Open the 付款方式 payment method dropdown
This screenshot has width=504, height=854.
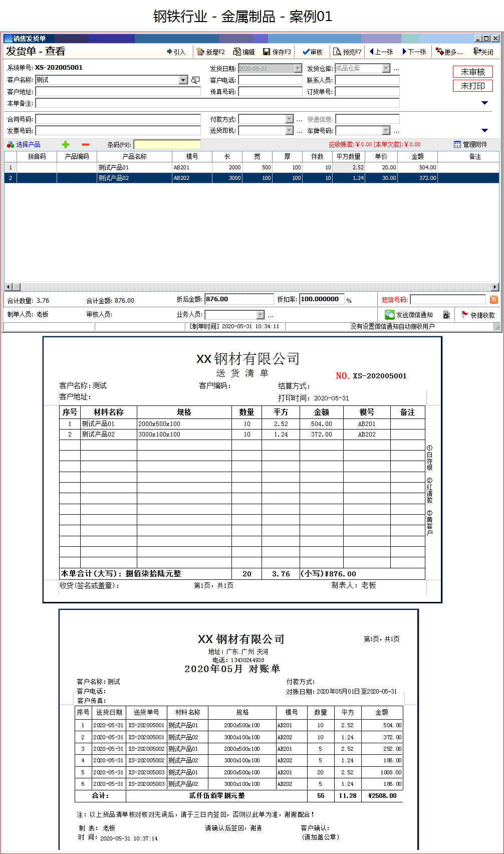point(289,119)
